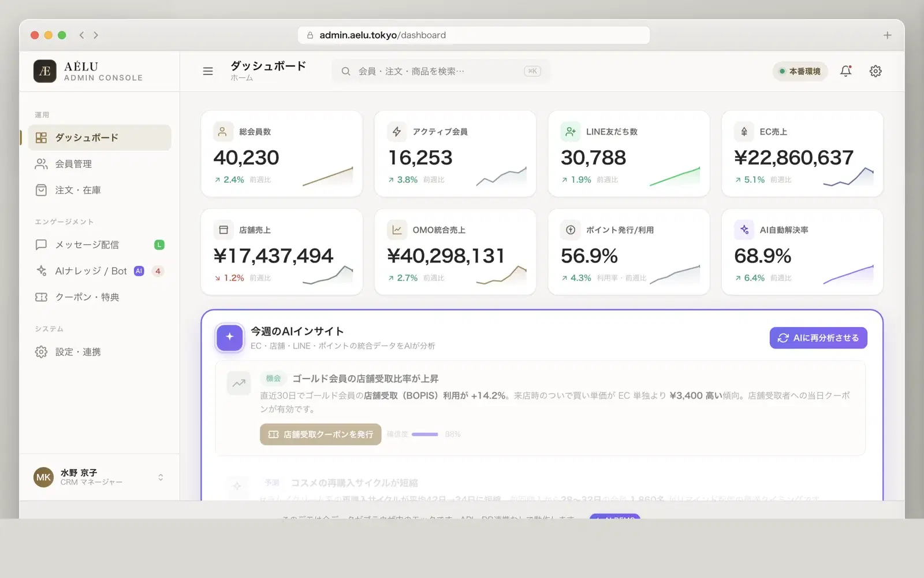Click the 総会員数 sparkline chart
The width and height of the screenshot is (924, 578).
point(327,176)
